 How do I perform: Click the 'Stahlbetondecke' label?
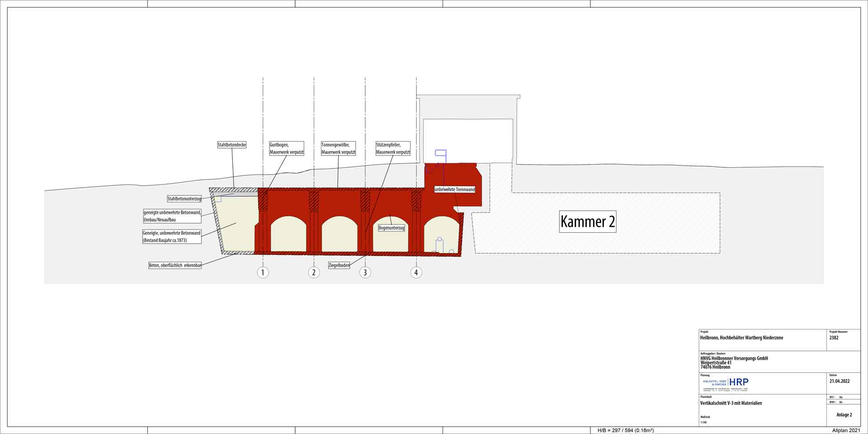(x=231, y=145)
